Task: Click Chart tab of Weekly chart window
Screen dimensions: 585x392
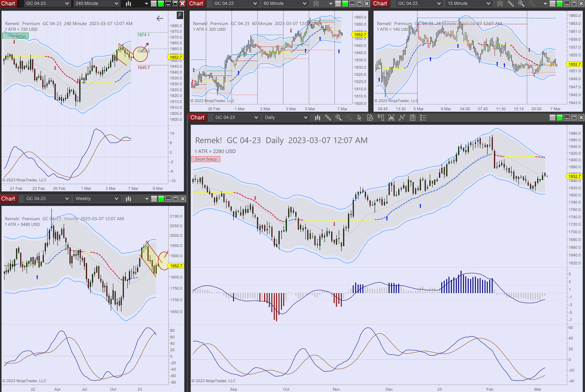Action: pos(8,199)
